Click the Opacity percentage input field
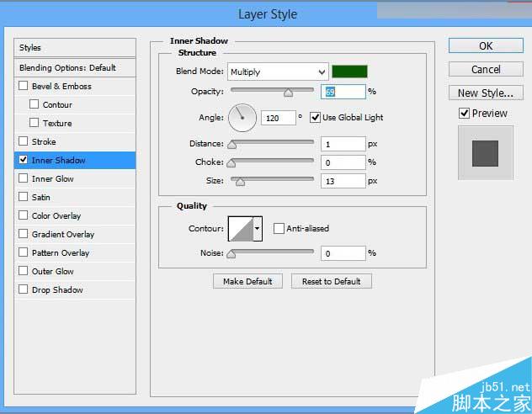This screenshot has width=532, height=414. (x=343, y=92)
